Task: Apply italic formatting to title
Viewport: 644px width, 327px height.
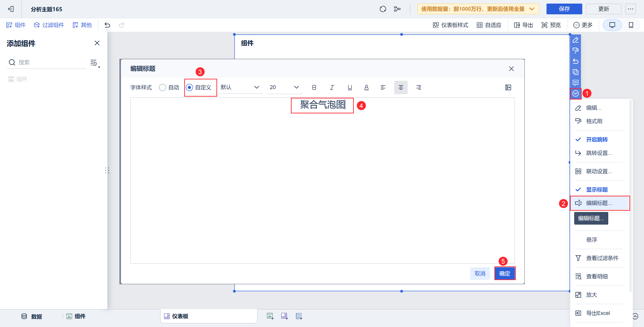Action: 332,87
